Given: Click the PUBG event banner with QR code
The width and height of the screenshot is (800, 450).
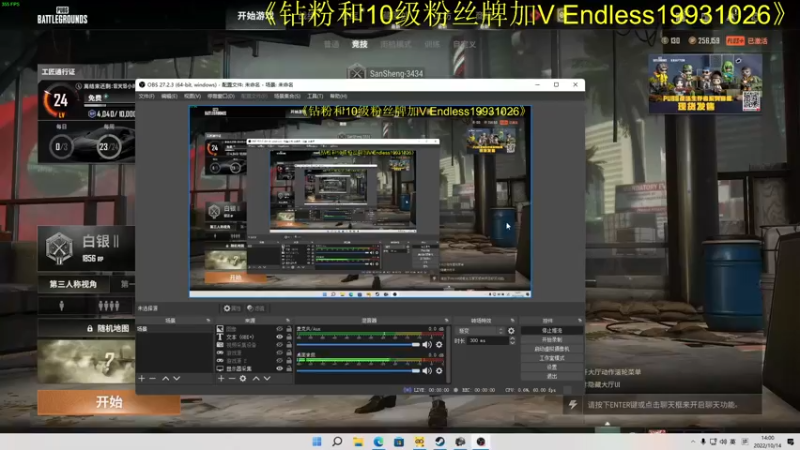Looking at the screenshot, I should (705, 83).
